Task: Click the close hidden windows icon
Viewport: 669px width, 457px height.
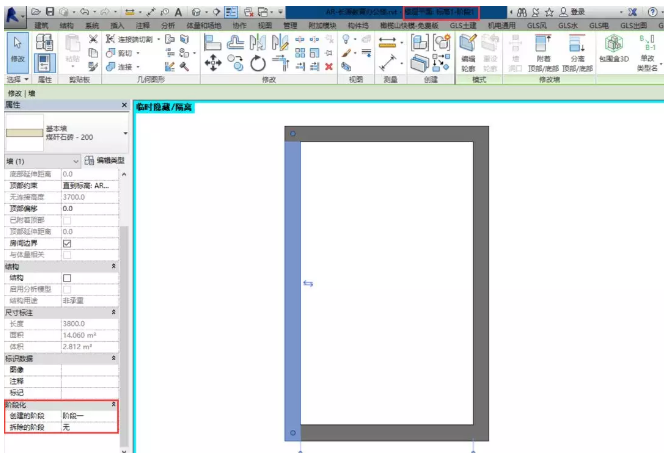Action: [x=249, y=12]
